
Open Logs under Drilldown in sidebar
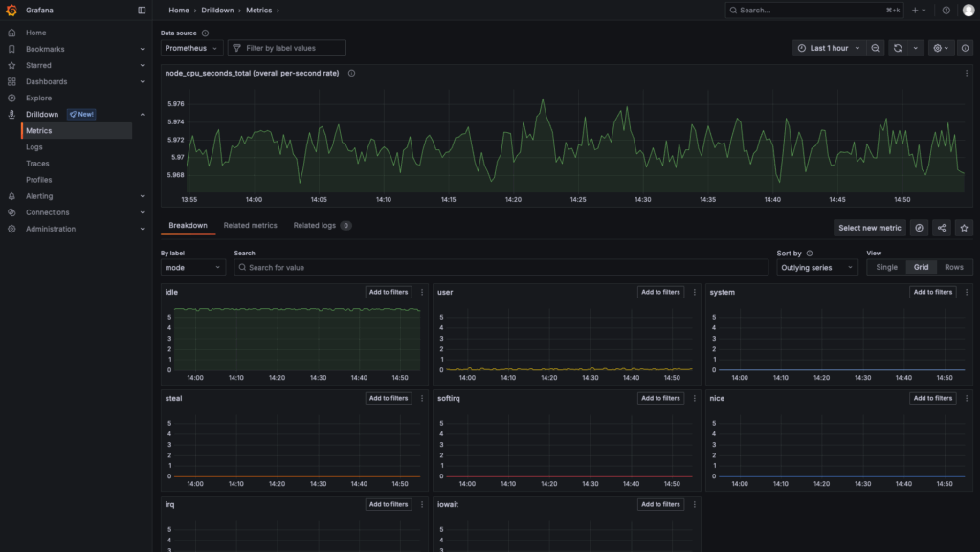point(34,147)
